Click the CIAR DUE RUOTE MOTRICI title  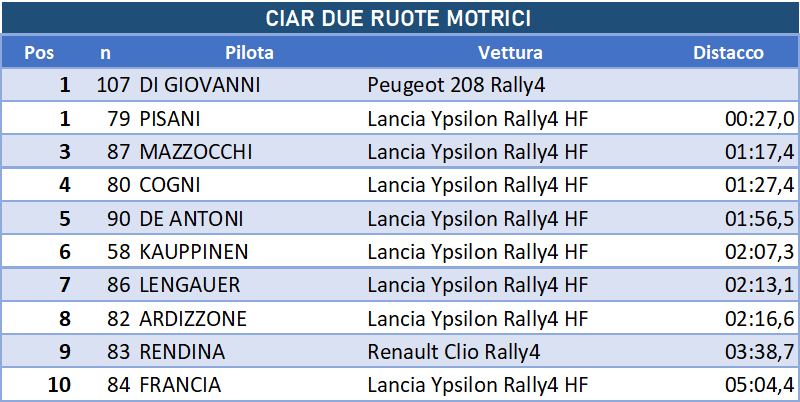(398, 19)
